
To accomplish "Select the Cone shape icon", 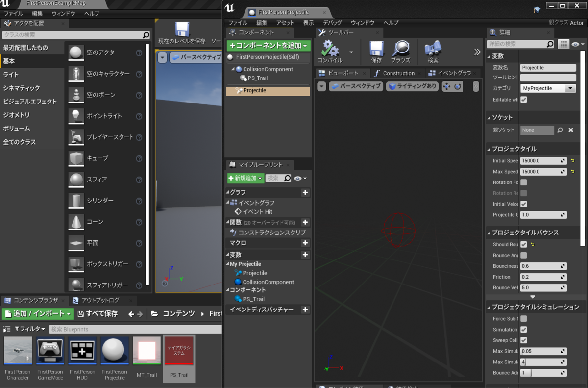I will click(76, 222).
